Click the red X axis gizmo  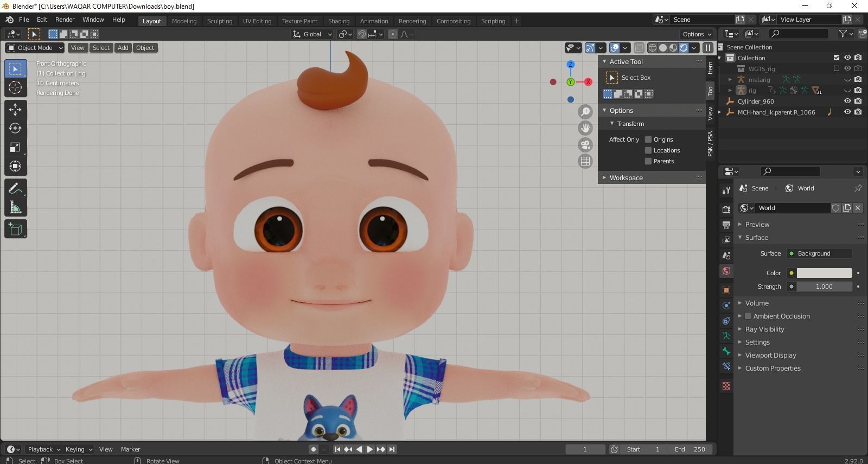(588, 82)
